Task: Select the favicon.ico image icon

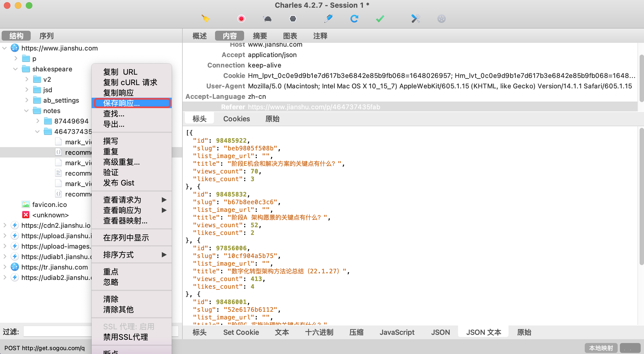Action: [26, 204]
